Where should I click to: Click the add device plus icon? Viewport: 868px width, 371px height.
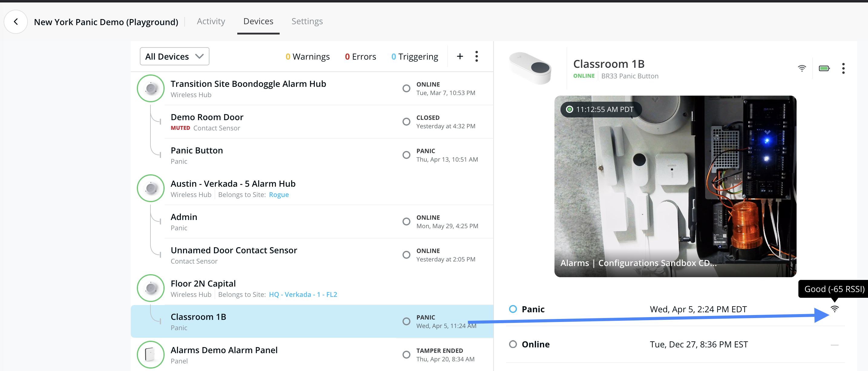(x=460, y=56)
